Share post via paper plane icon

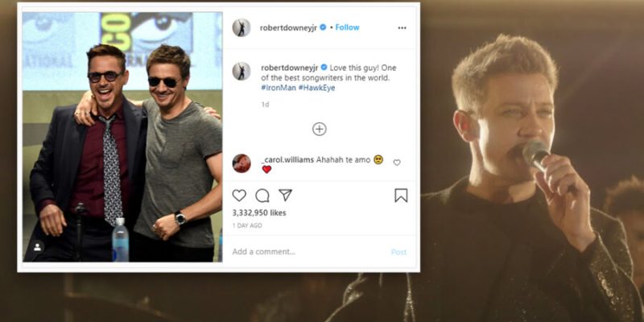(x=285, y=195)
